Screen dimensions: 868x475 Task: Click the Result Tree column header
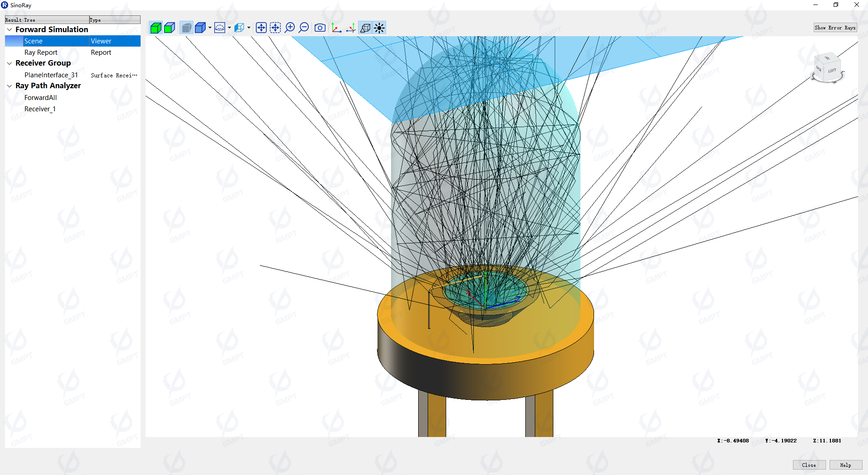47,20
